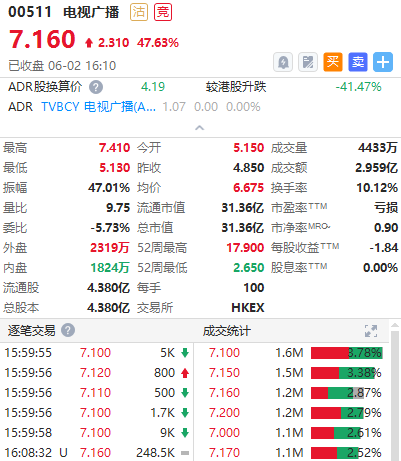The height and width of the screenshot is (461, 401).
Task: Click the 市盈率TTM label
Action: (299, 208)
